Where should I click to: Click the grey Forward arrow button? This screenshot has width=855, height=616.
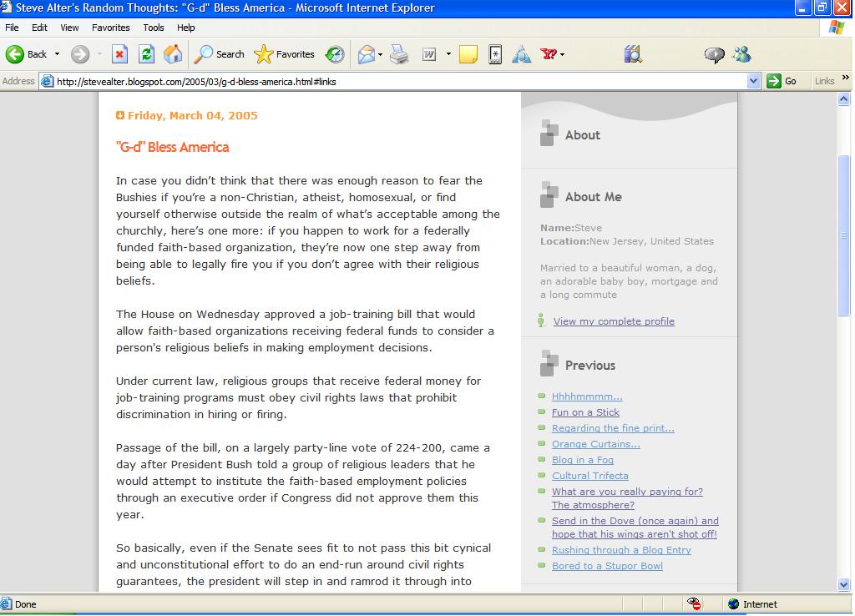tap(80, 54)
